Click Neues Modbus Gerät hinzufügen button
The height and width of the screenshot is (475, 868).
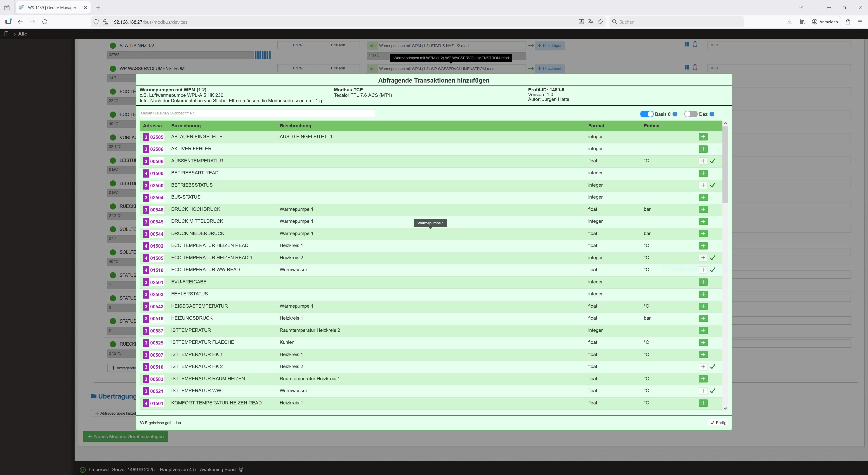coord(125,437)
